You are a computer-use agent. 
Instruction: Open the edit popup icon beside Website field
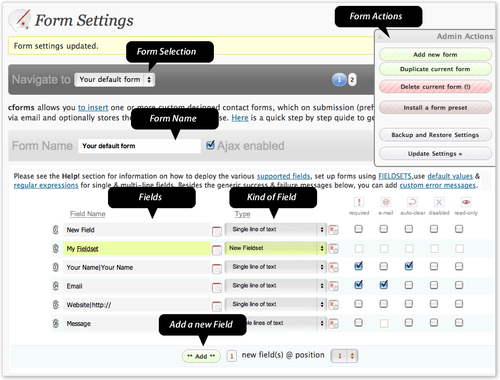tap(217, 306)
